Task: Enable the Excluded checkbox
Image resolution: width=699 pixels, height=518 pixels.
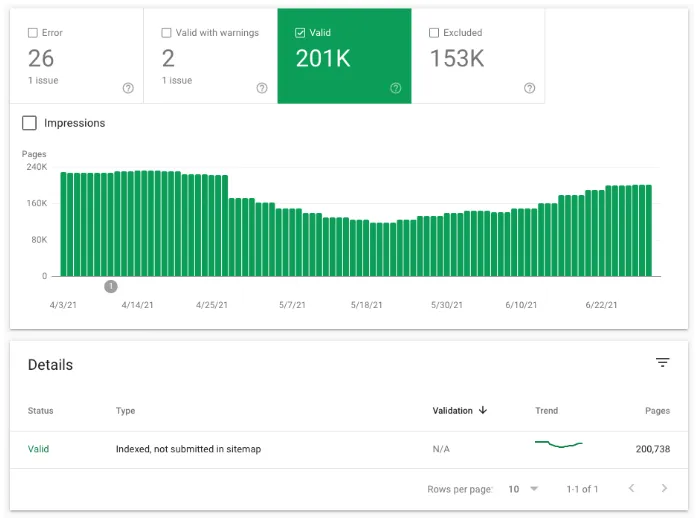Action: pyautogui.click(x=435, y=33)
